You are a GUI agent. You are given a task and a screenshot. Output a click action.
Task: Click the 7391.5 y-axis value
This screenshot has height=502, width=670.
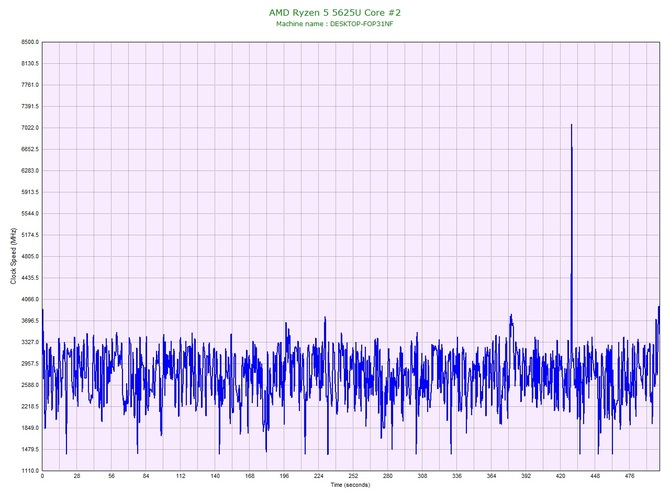29,106
